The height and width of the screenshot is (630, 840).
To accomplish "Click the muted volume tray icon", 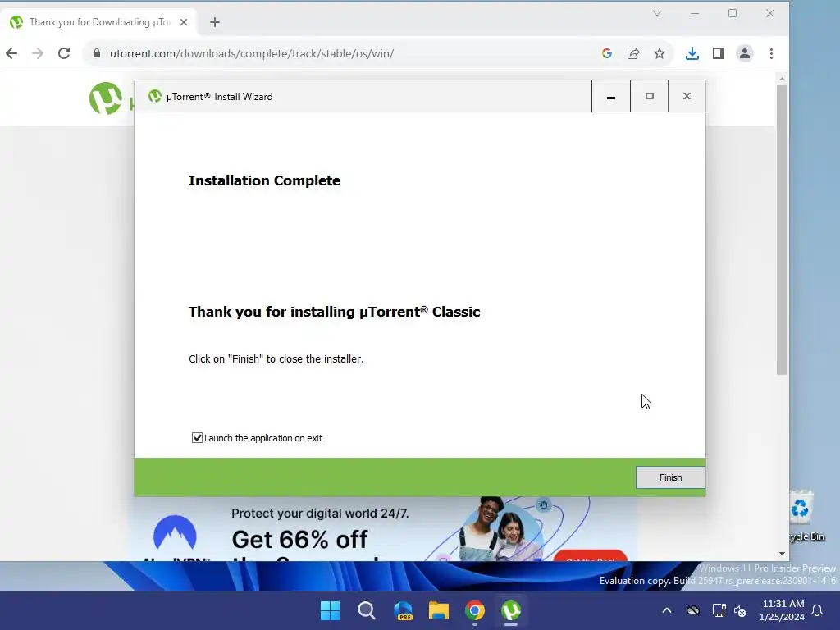I will coord(740,610).
